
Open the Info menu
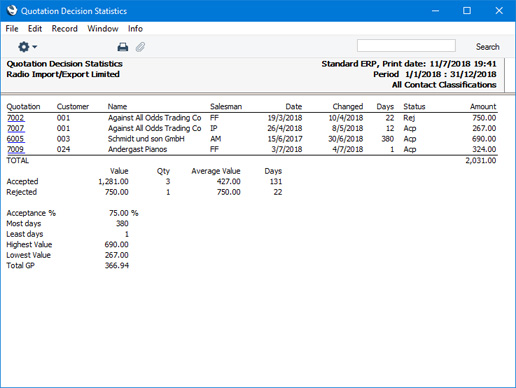click(x=135, y=29)
